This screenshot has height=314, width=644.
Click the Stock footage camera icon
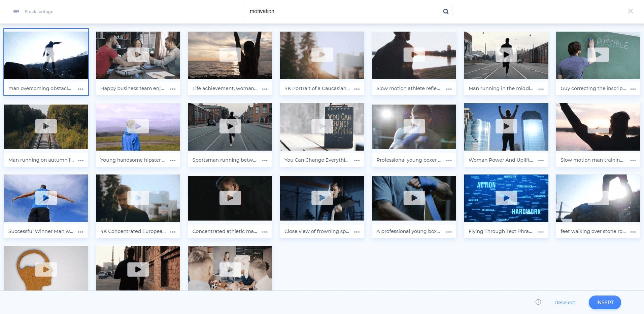coord(16,11)
